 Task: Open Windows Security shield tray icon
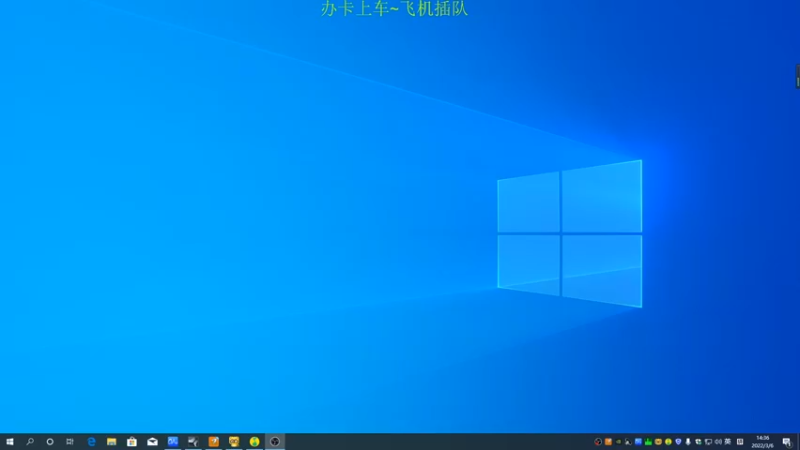[x=678, y=442]
